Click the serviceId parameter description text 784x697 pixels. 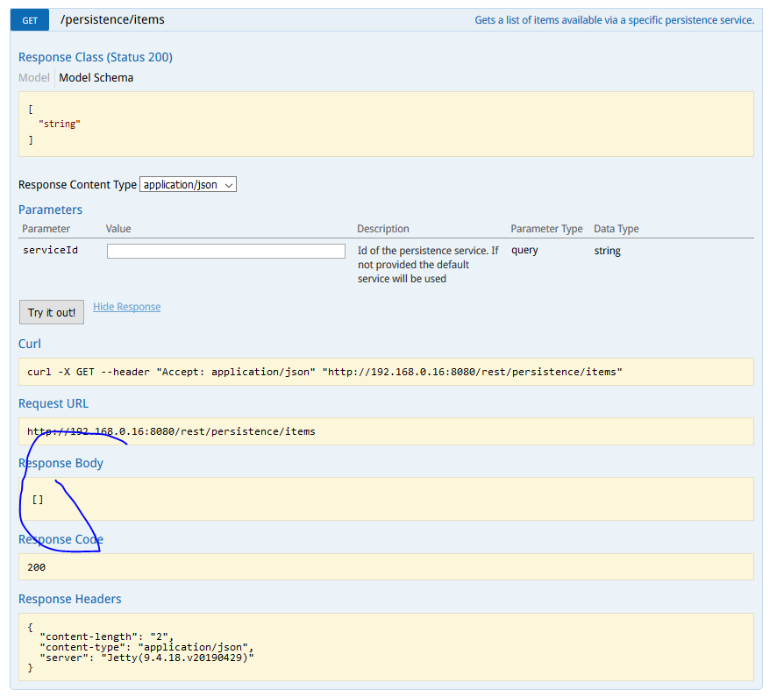pyautogui.click(x=428, y=265)
